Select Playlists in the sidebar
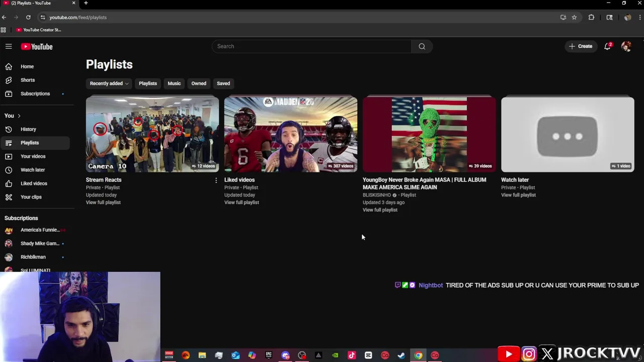 click(x=30, y=143)
